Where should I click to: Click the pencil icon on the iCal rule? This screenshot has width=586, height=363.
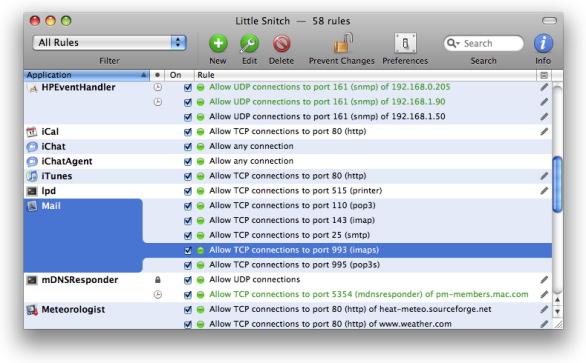tap(544, 132)
